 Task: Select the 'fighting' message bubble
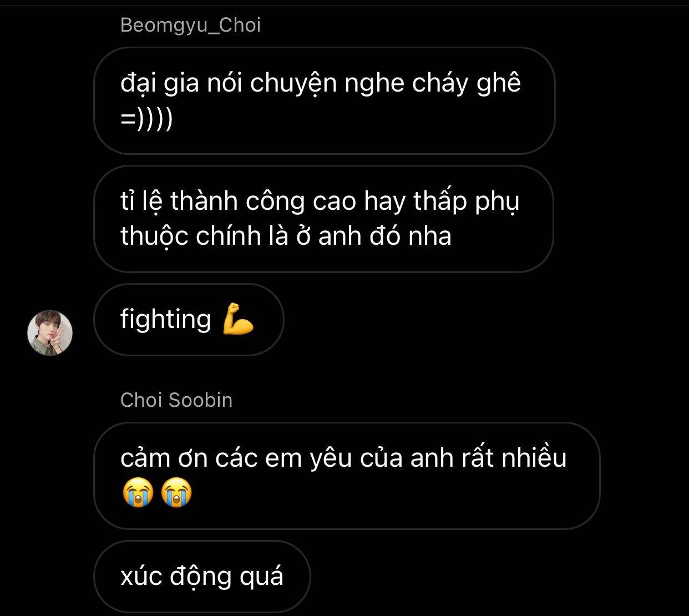coord(189,319)
